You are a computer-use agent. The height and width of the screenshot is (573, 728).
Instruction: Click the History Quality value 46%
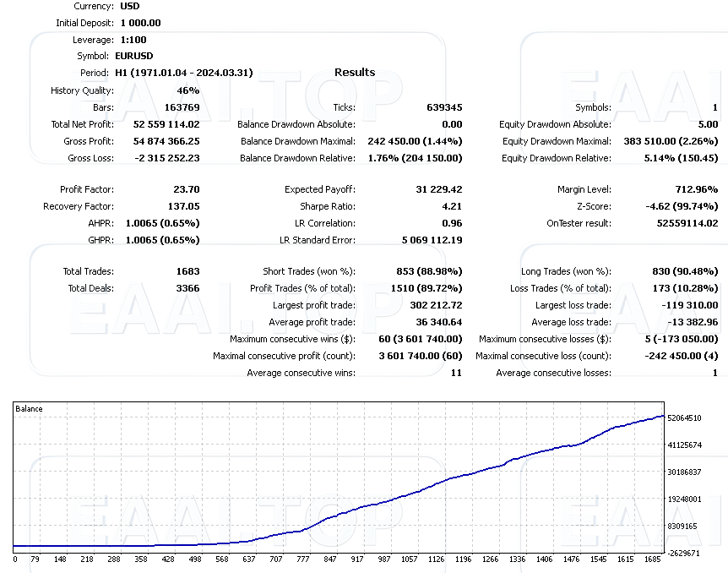point(188,90)
